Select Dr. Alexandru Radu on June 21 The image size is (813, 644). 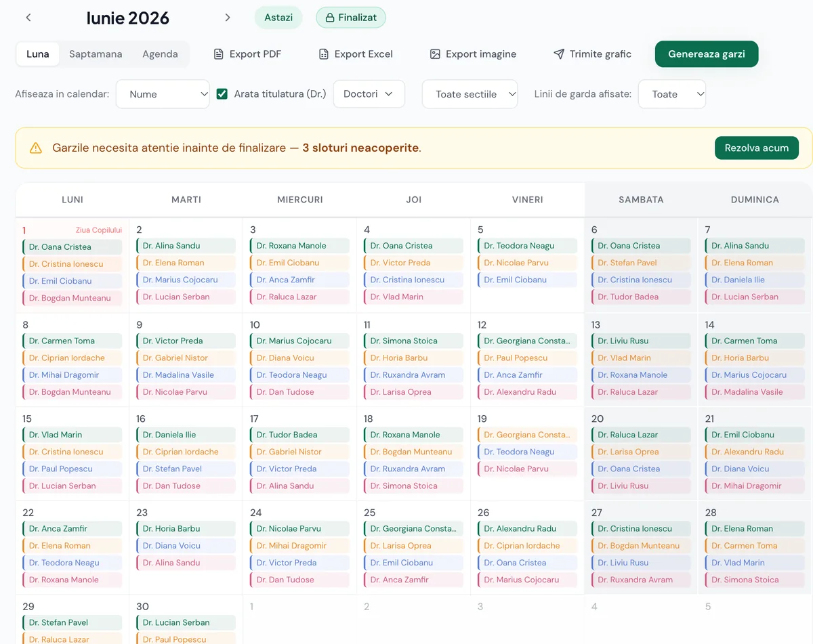click(x=755, y=452)
